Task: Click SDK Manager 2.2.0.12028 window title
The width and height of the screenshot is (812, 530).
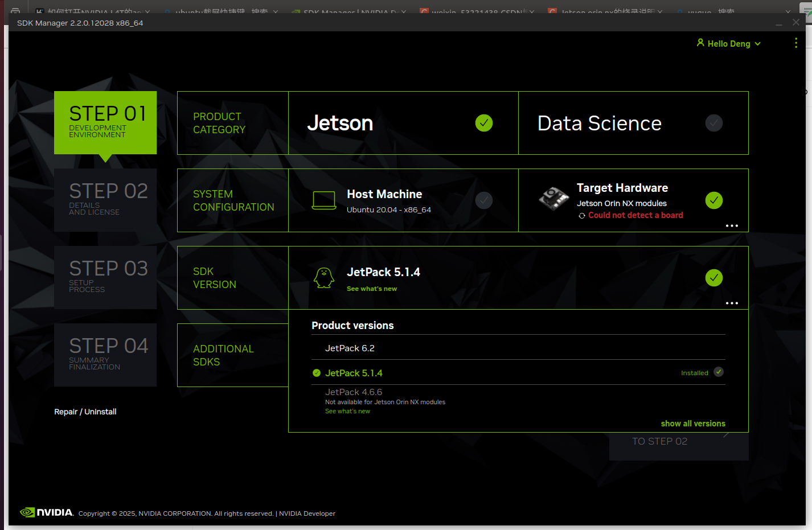Action: click(80, 23)
